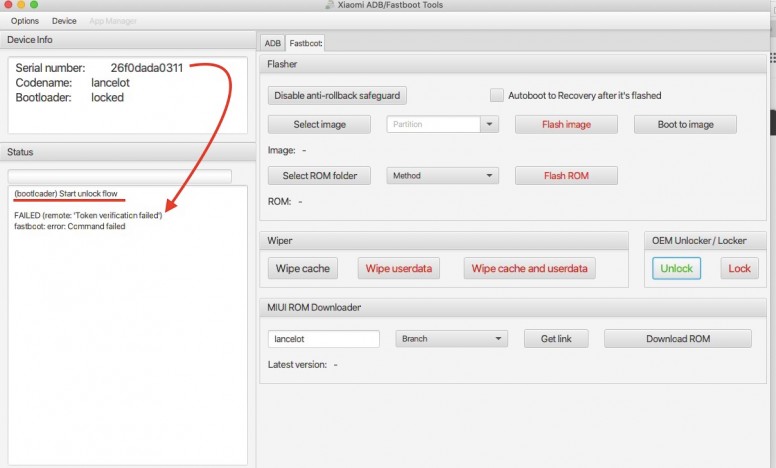Click the Boot to image button
The image size is (776, 468).
tap(685, 124)
